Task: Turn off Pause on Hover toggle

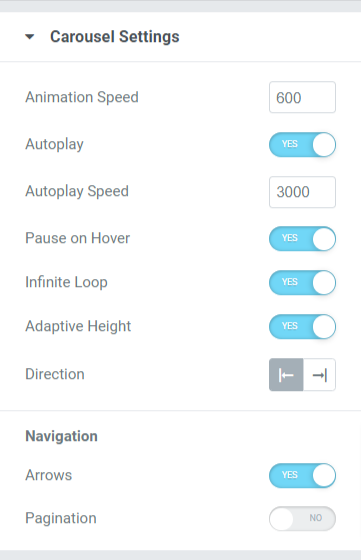Action: click(302, 239)
